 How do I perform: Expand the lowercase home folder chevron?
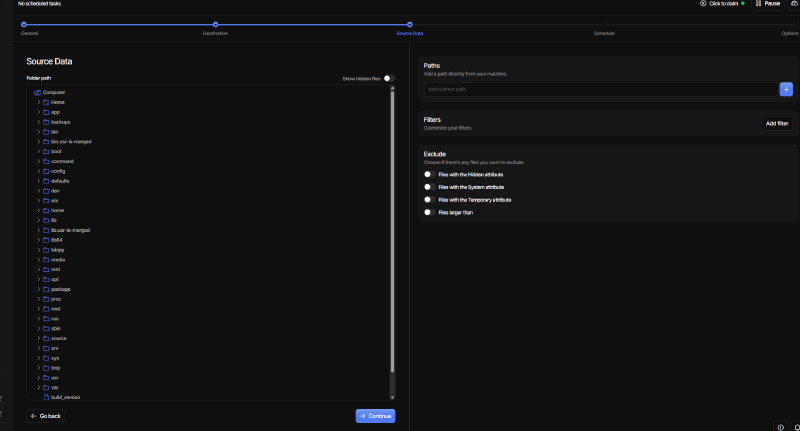point(39,210)
